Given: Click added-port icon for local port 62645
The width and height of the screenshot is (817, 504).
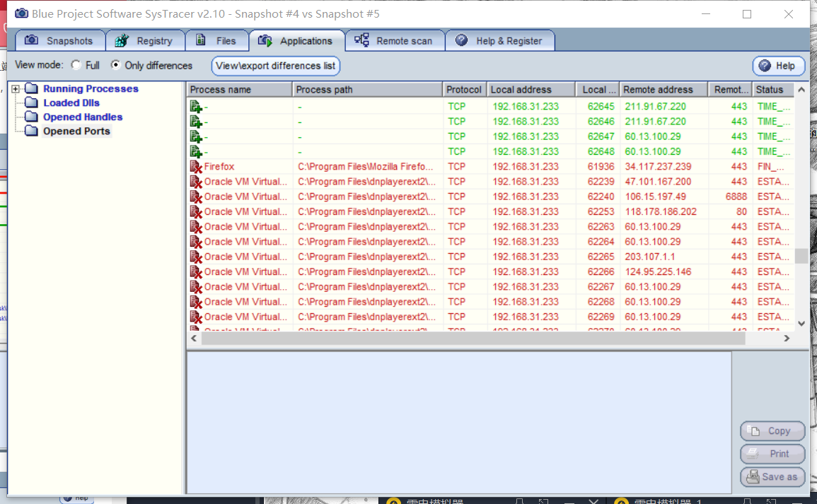Looking at the screenshot, I should pyautogui.click(x=196, y=107).
